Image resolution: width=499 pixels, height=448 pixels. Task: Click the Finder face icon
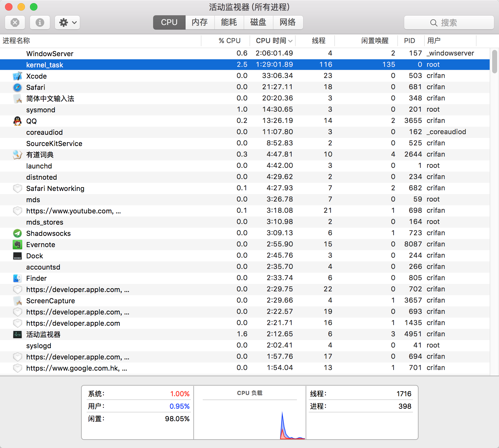17,278
